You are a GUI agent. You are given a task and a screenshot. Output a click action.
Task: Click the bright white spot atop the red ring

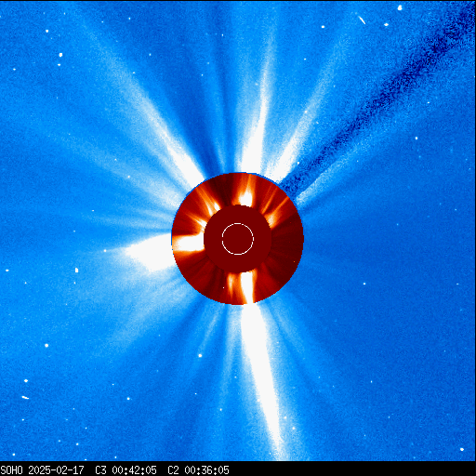pyautogui.click(x=245, y=197)
